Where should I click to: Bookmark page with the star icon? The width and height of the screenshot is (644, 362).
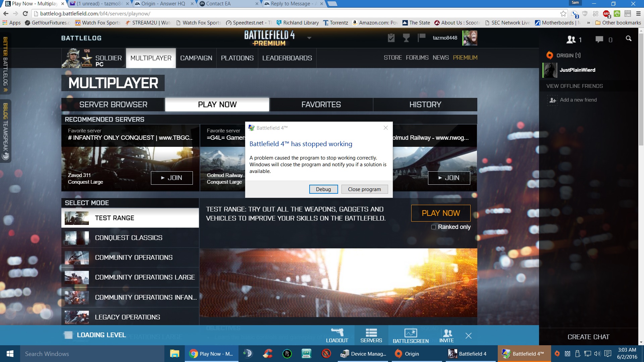563,13
